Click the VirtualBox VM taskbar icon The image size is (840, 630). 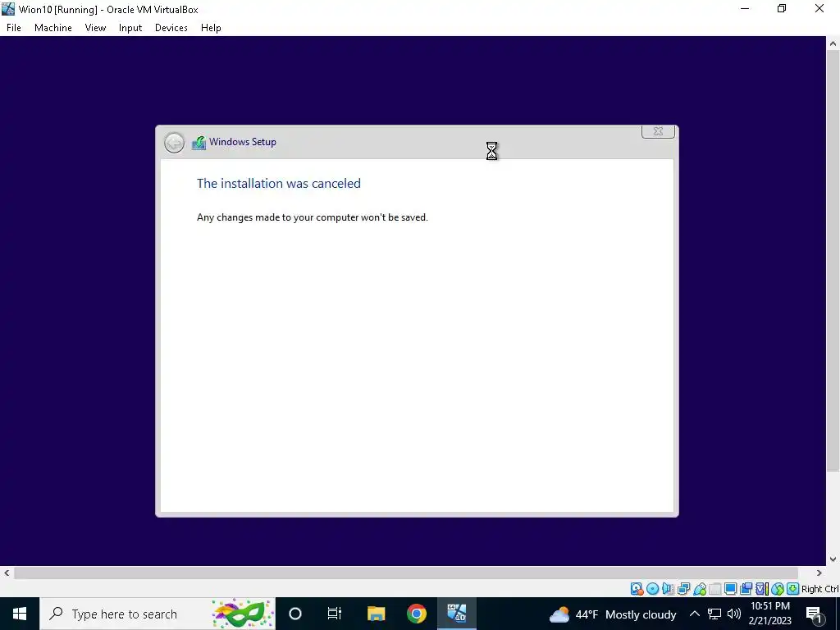pos(456,614)
